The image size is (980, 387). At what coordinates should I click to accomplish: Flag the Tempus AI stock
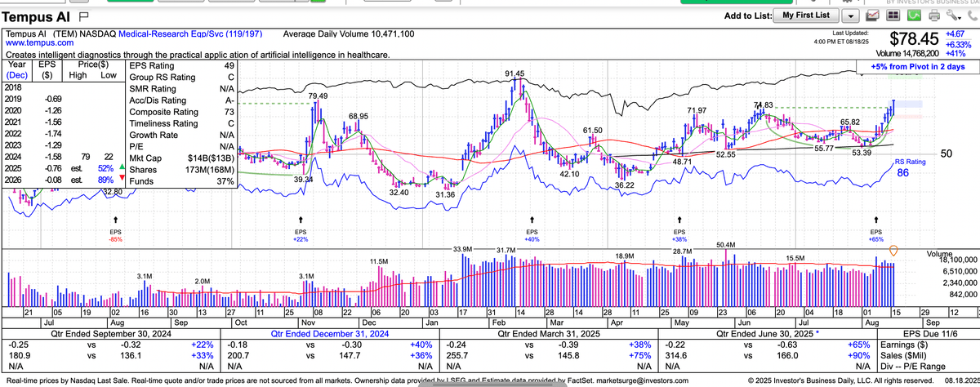tap(82, 15)
